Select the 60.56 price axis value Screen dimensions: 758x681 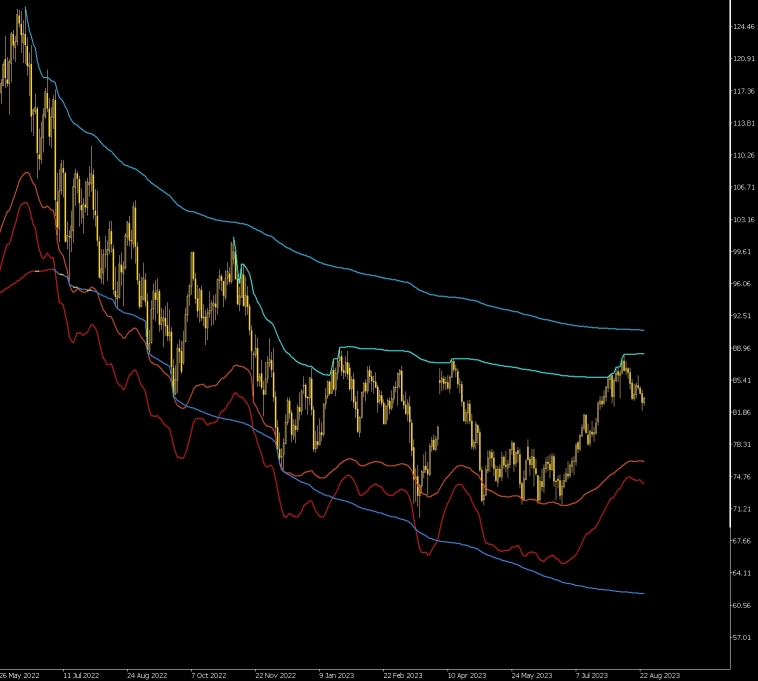coord(742,606)
